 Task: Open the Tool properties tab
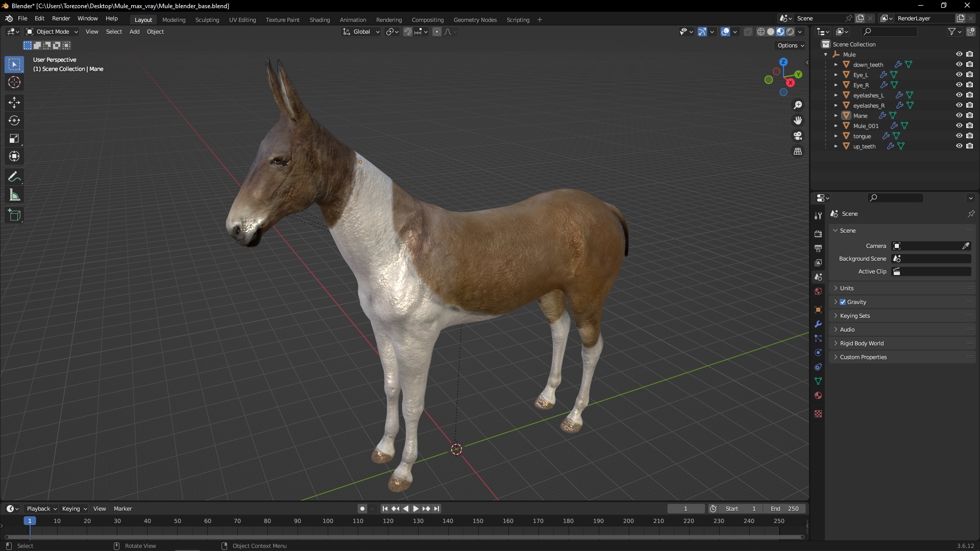pyautogui.click(x=818, y=215)
